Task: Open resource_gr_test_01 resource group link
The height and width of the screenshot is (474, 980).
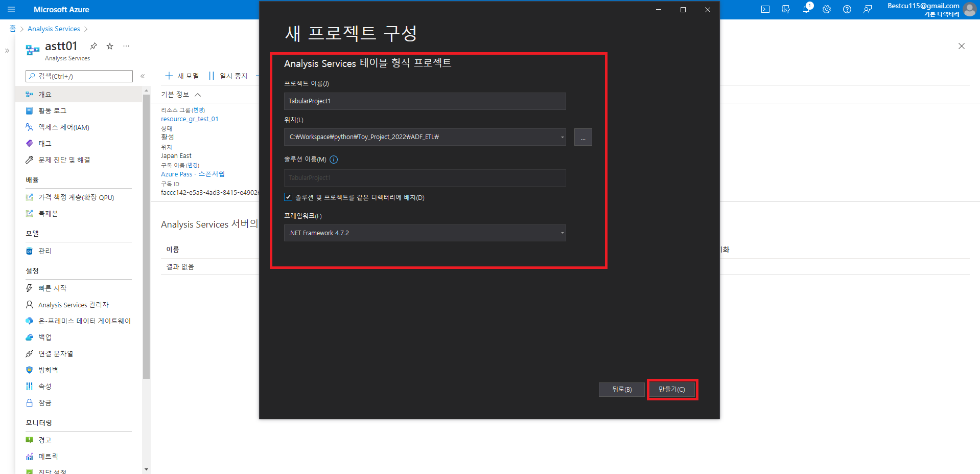Action: (190, 119)
